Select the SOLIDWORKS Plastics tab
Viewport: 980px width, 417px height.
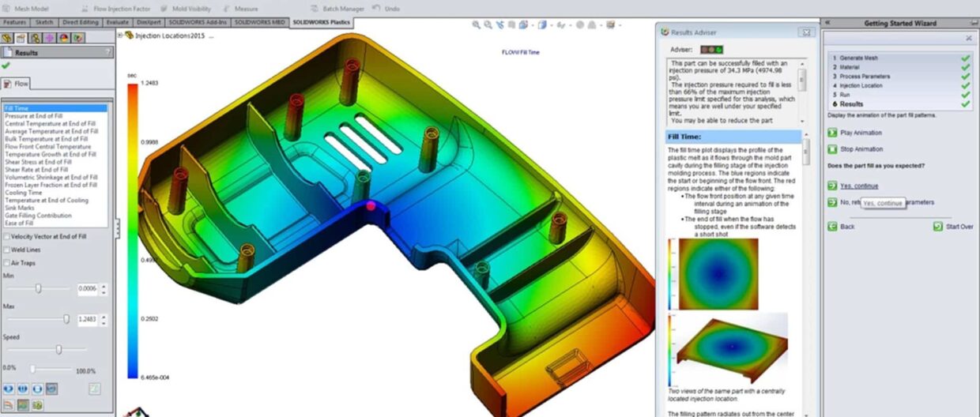(x=322, y=23)
